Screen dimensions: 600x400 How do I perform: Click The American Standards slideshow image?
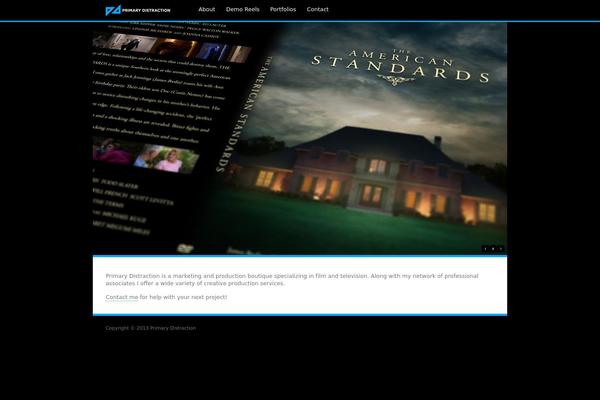(300, 138)
